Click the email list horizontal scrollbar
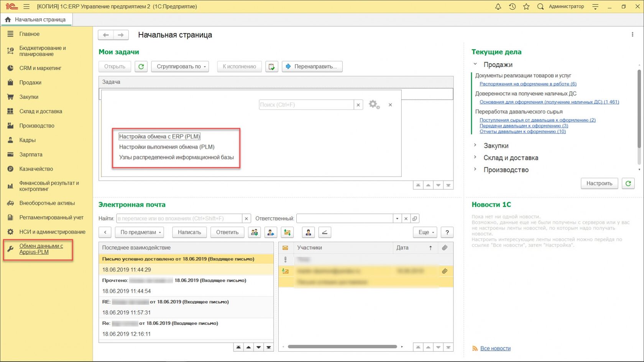644x362 pixels. pyautogui.click(x=342, y=347)
